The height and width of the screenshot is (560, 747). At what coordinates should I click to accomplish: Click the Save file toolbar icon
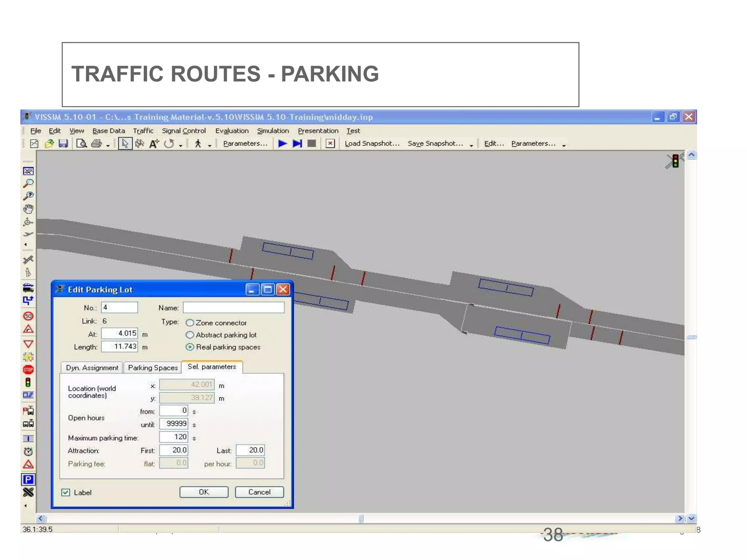point(63,144)
